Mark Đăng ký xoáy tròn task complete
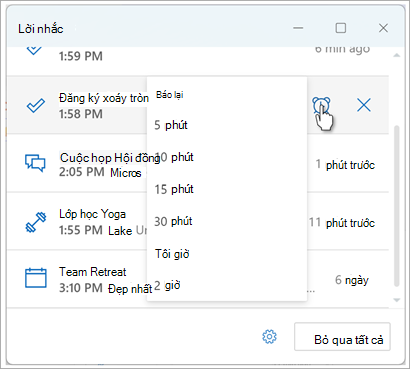 36,106
